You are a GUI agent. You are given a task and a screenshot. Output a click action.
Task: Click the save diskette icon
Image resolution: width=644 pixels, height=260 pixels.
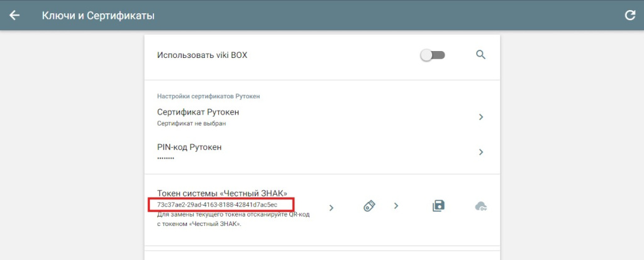point(439,206)
